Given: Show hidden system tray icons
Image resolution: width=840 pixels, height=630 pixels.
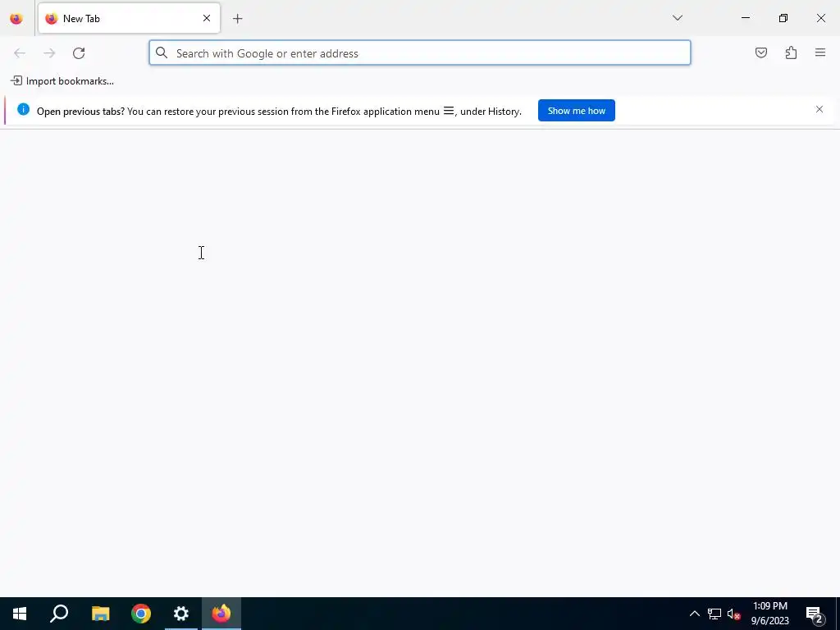Looking at the screenshot, I should pyautogui.click(x=694, y=614).
